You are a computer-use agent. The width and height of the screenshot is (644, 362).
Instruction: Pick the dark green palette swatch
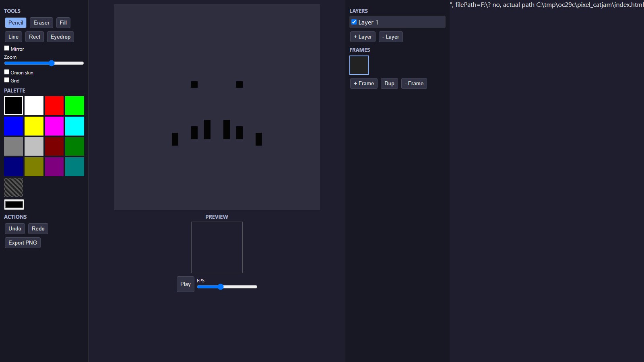tap(75, 146)
